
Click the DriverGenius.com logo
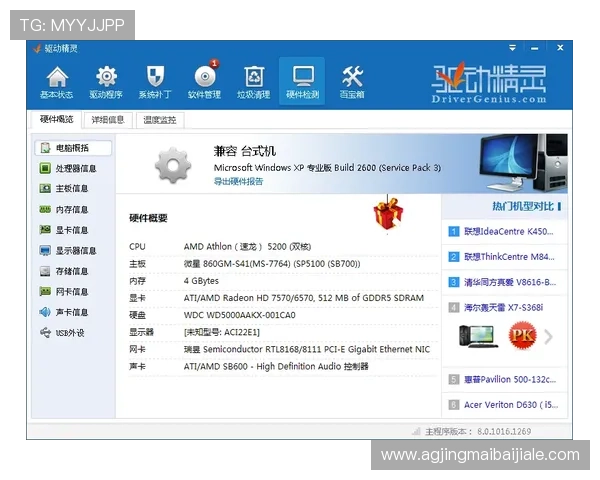[489, 84]
